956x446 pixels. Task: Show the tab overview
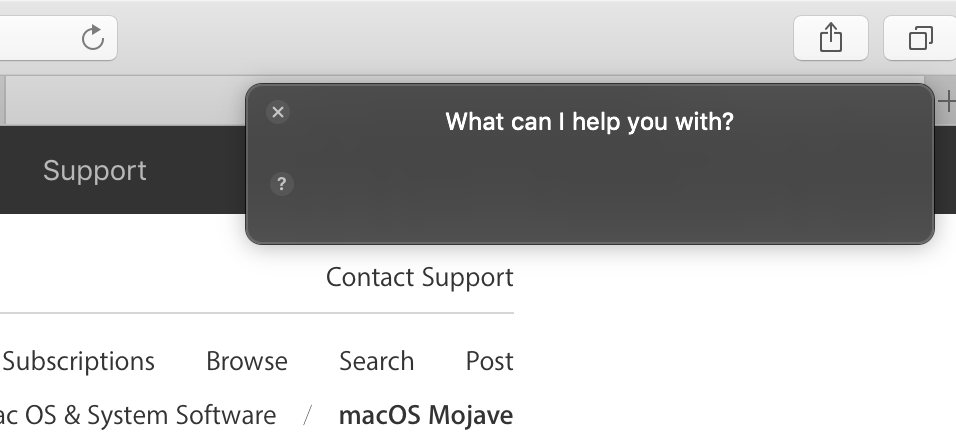pos(919,38)
